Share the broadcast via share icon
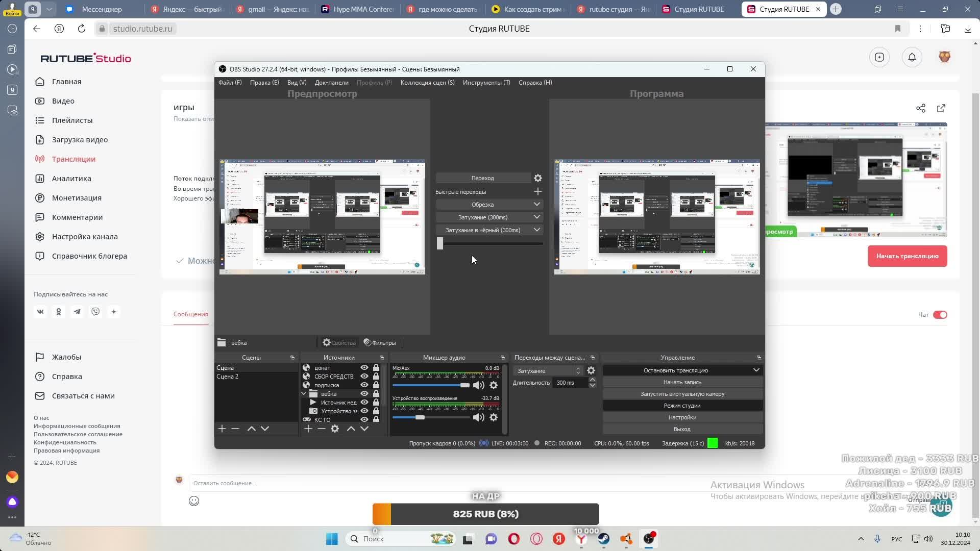 point(921,108)
